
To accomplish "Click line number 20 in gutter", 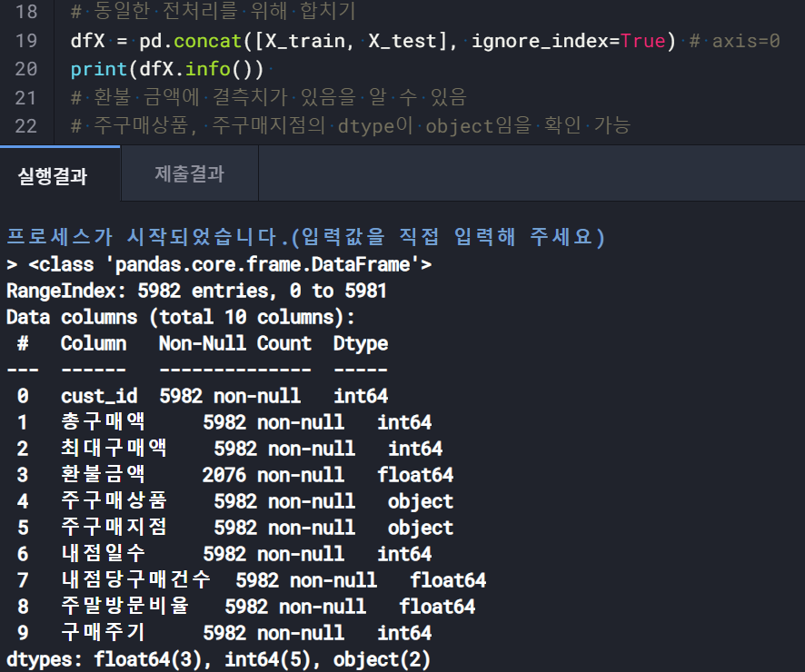I will (26, 69).
